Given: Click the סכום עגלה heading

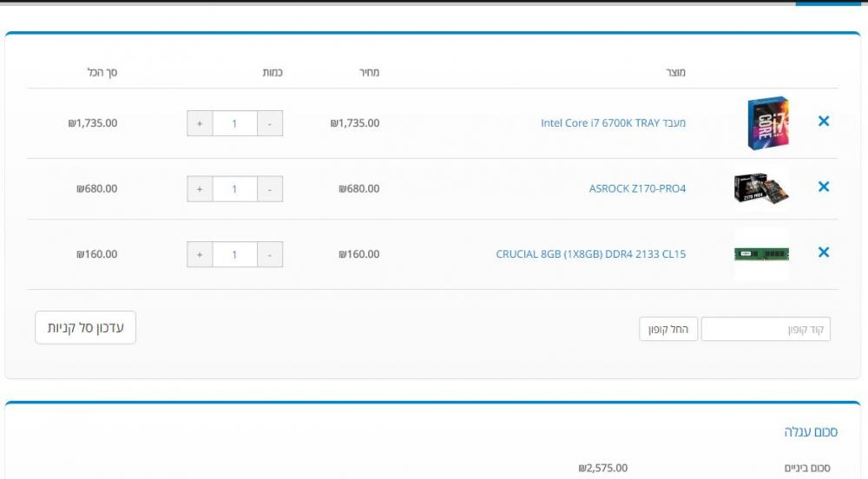Looking at the screenshot, I should 811,431.
